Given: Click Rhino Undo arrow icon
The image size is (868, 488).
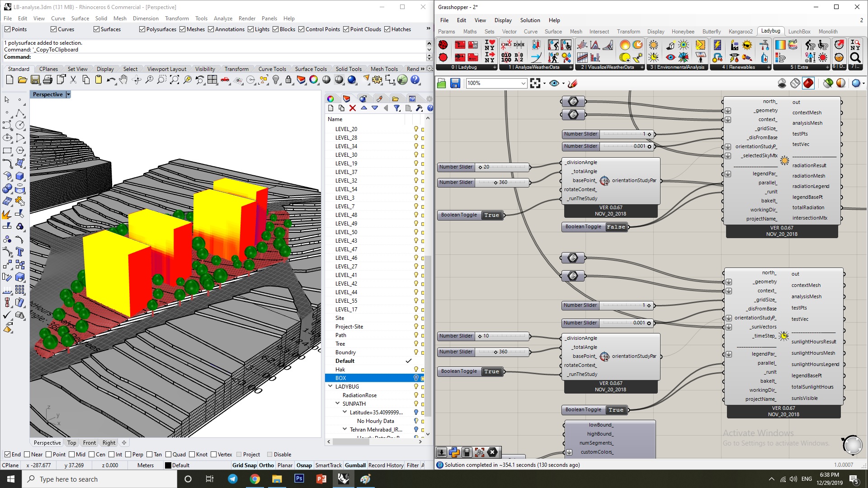Looking at the screenshot, I should point(111,80).
